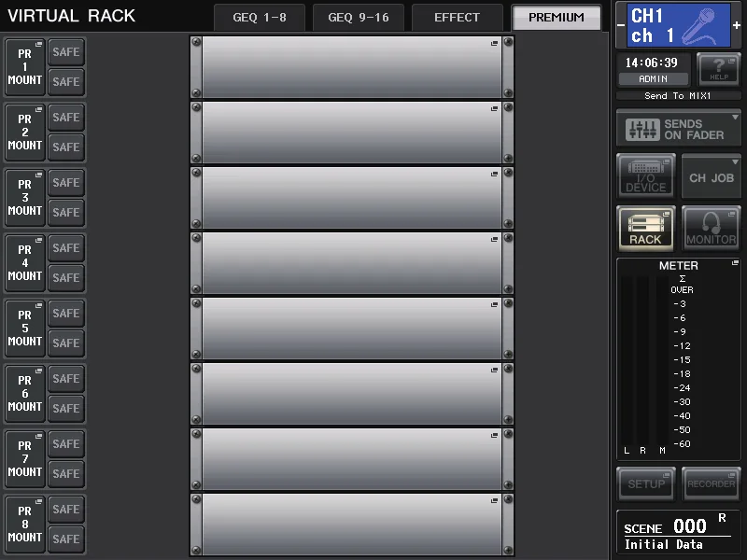This screenshot has width=747, height=560.
Task: Toggle lower SAFE for PR 3
Action: pyautogui.click(x=66, y=212)
